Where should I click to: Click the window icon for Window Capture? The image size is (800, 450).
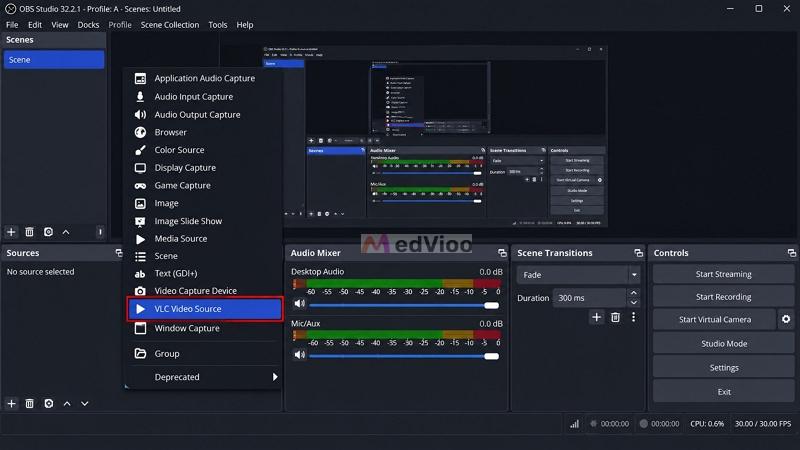(140, 328)
